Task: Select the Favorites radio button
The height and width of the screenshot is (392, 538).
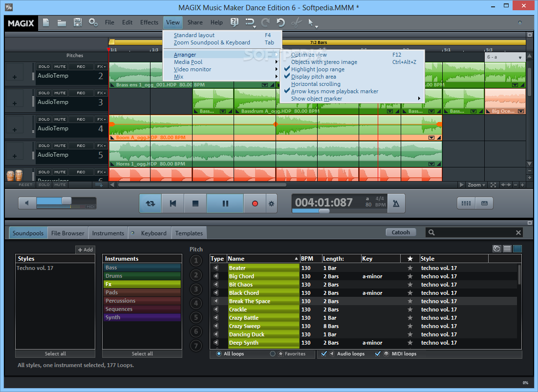Action: click(273, 353)
